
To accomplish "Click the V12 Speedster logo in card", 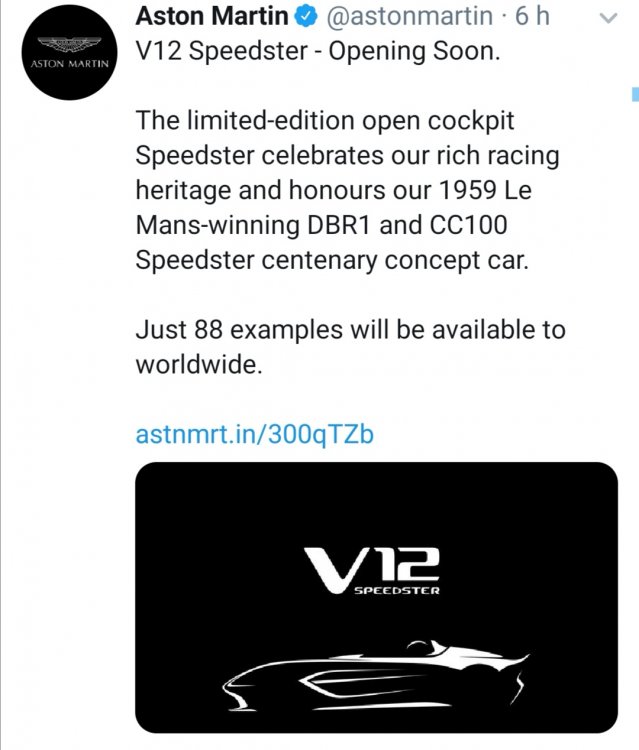I will pyautogui.click(x=372, y=571).
